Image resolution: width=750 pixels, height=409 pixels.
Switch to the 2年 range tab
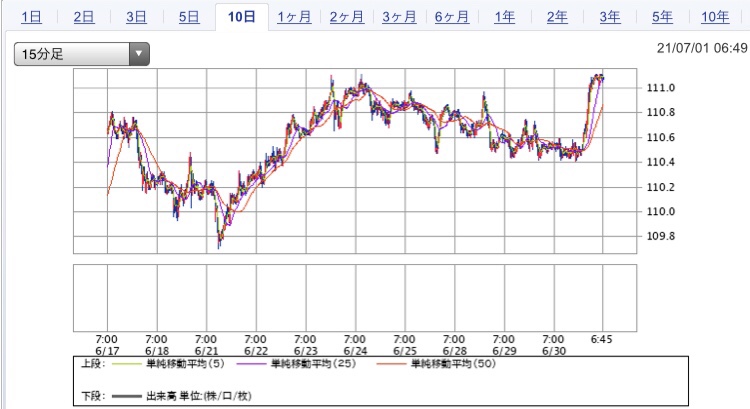(557, 17)
